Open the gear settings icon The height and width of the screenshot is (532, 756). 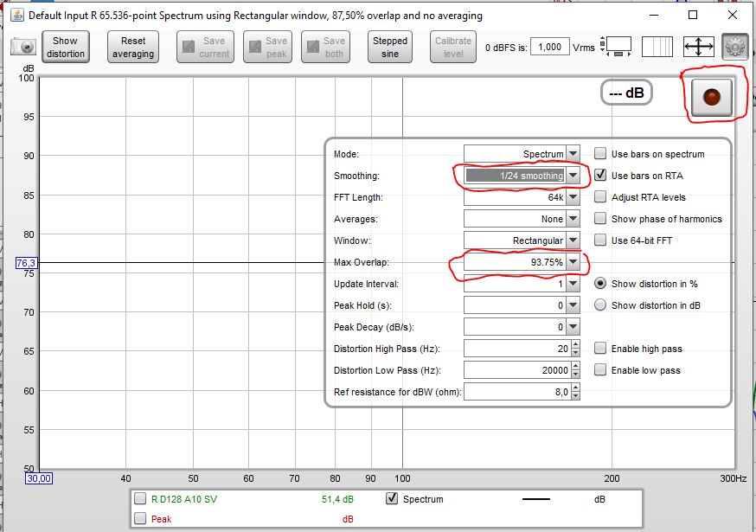coord(734,47)
